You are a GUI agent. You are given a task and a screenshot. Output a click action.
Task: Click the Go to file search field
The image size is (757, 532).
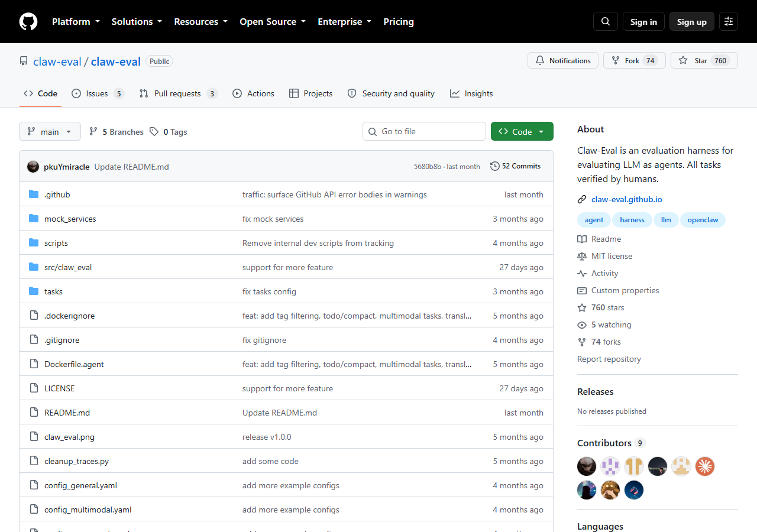424,132
